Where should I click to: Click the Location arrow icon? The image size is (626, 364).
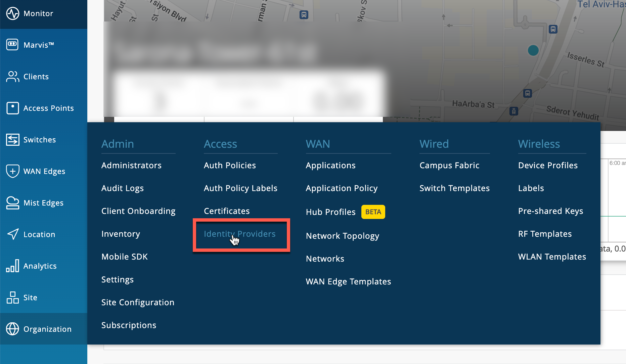point(13,234)
